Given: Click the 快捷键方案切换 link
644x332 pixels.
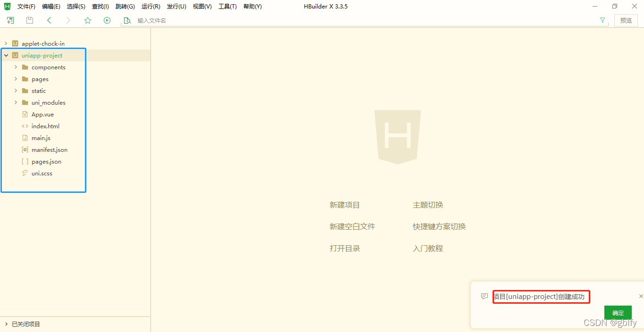Looking at the screenshot, I should pos(439,226).
